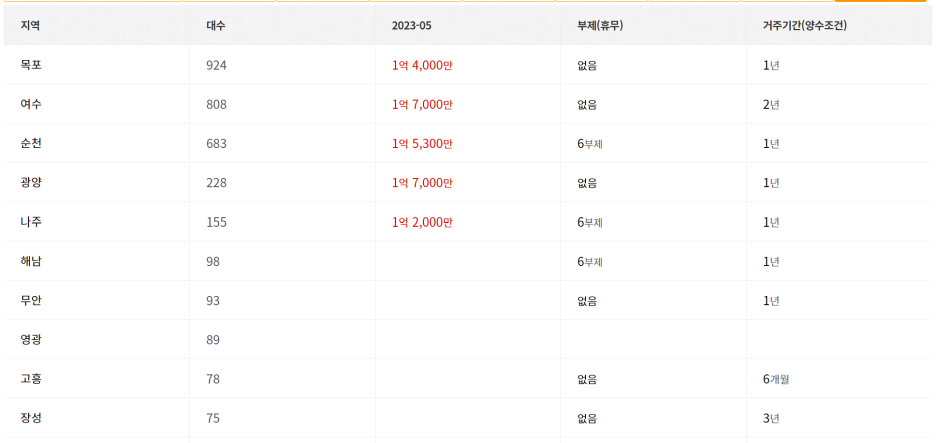Screen dimensions: 936x443
Task: Click 2년 residency in the 여수 row
Action: pos(771,105)
